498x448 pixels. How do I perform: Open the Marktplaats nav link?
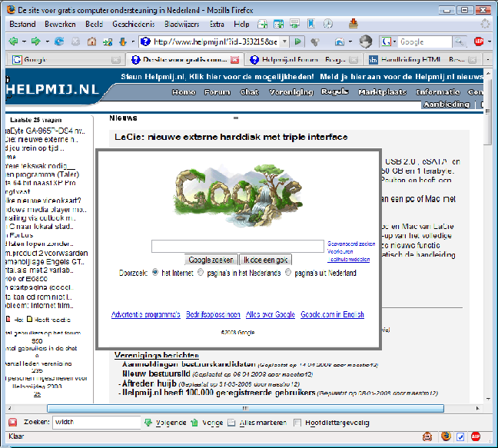point(383,92)
